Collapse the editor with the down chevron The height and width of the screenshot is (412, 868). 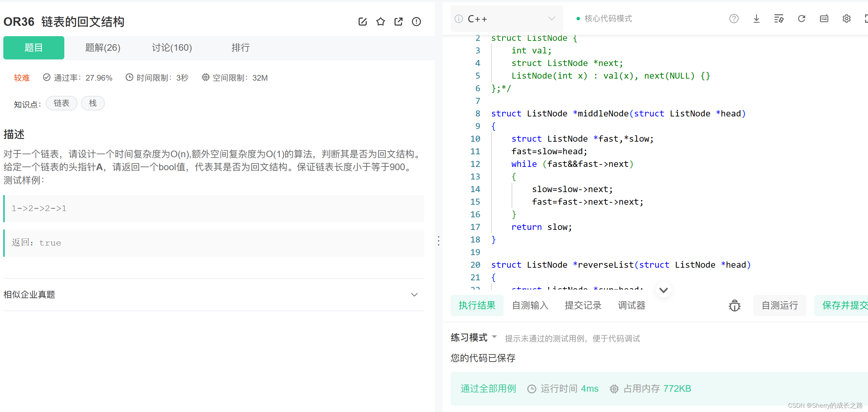point(663,290)
